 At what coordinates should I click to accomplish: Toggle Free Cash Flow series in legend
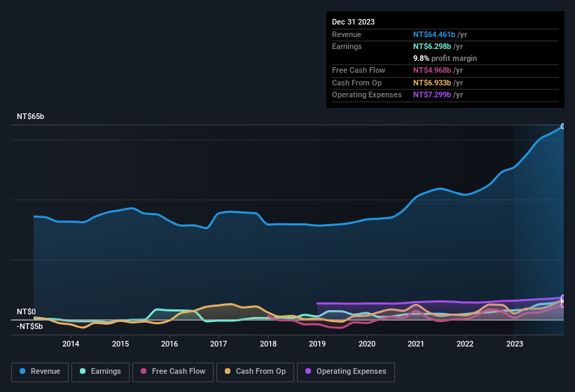click(x=174, y=372)
